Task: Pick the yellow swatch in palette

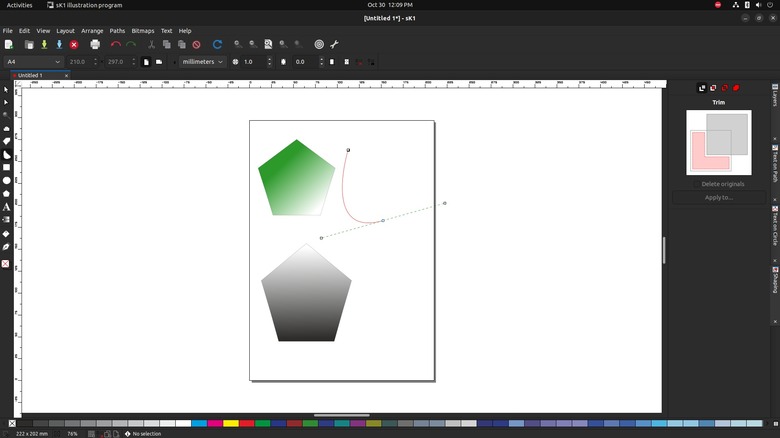Action: click(231, 424)
